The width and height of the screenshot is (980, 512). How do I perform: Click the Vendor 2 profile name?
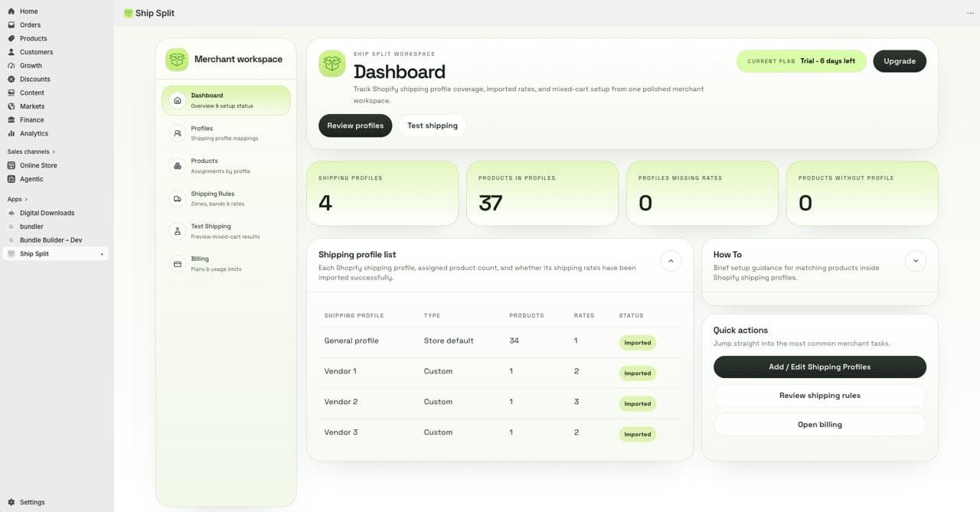341,402
